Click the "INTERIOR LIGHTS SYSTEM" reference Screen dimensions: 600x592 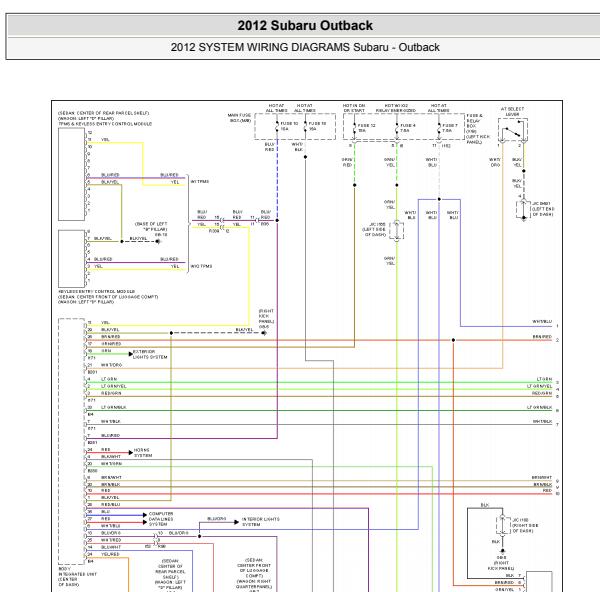261,522
